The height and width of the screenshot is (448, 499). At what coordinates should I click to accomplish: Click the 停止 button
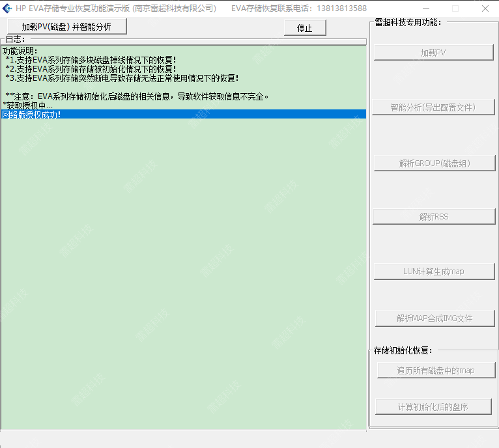point(305,28)
